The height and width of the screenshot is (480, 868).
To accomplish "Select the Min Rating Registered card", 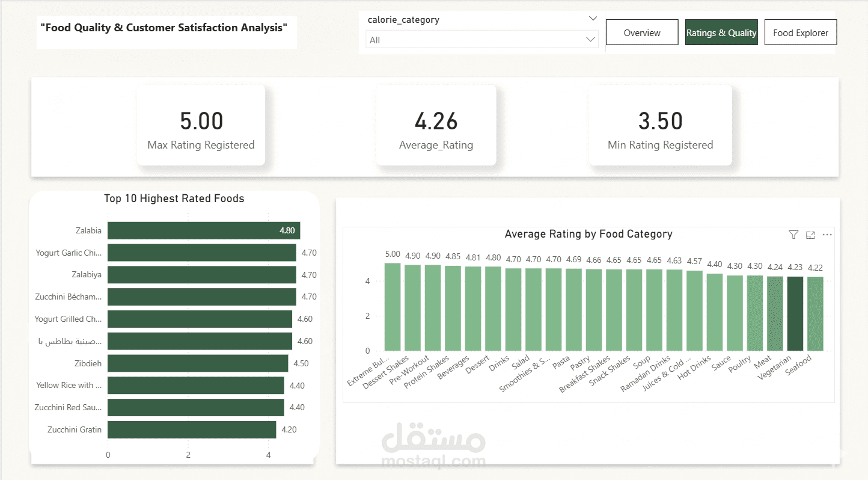I will [x=661, y=125].
